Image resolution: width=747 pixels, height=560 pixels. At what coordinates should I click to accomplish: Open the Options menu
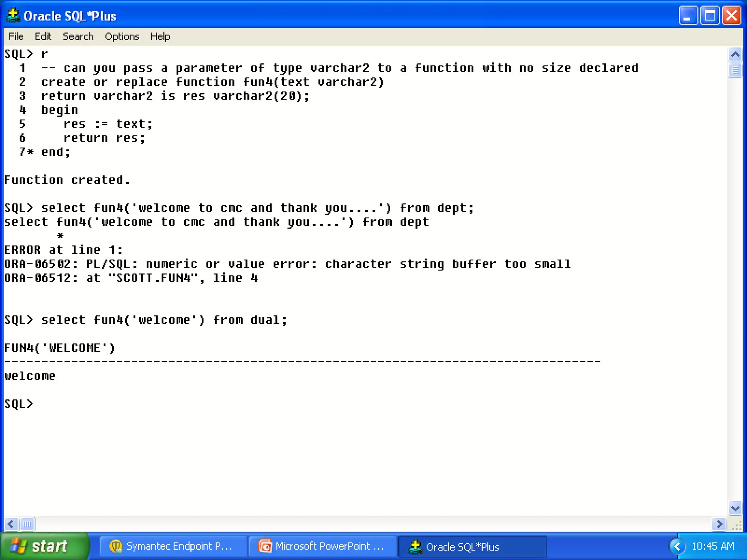pyautogui.click(x=122, y=36)
